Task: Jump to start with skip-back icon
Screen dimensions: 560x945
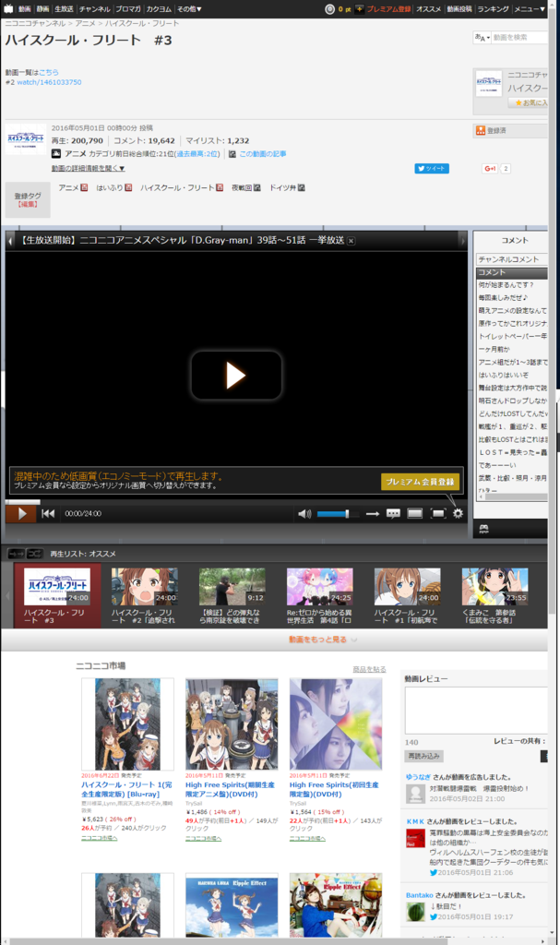Action: coord(48,513)
